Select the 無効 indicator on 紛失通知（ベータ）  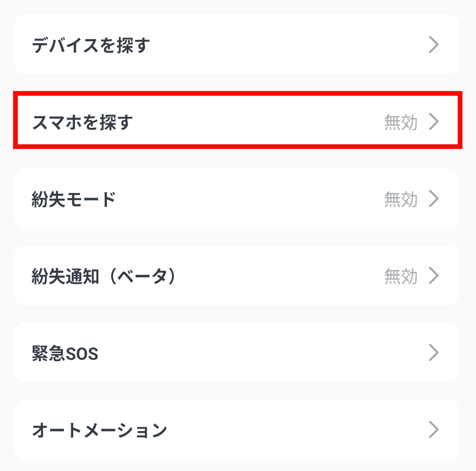tap(400, 276)
